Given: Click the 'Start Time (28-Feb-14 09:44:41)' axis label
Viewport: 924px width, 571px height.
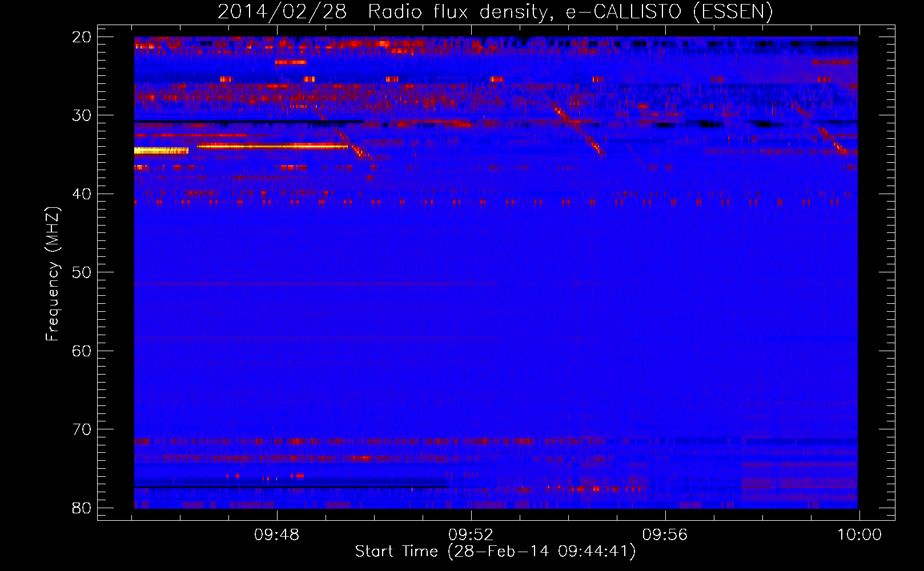Looking at the screenshot, I should tap(495, 552).
